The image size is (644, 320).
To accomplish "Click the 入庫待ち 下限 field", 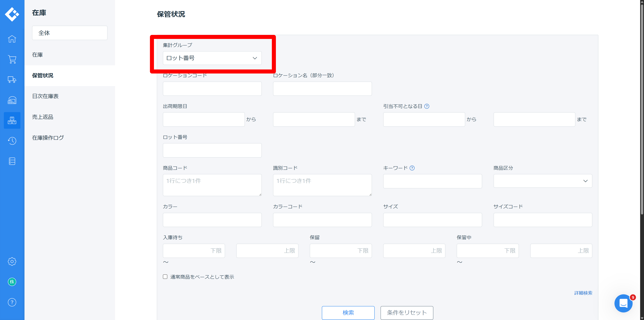I will tap(194, 251).
